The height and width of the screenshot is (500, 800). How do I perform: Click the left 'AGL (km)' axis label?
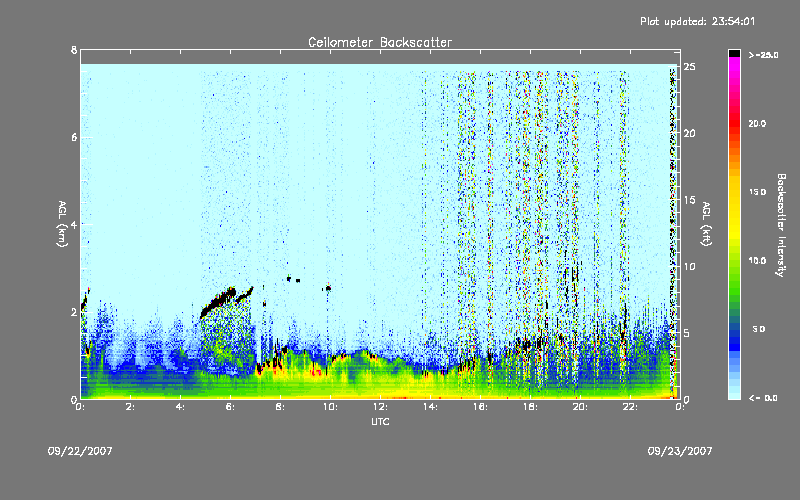coord(62,224)
